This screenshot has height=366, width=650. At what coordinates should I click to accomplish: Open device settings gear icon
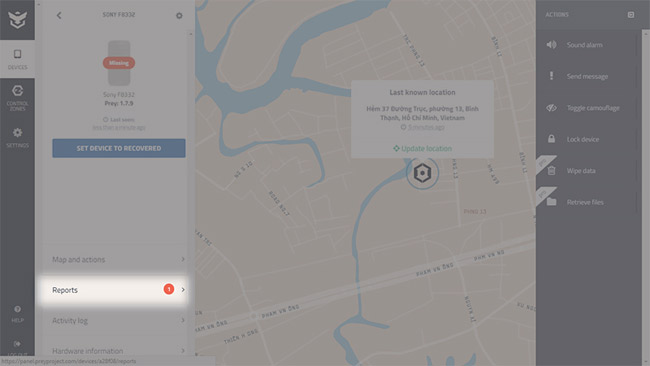pos(179,15)
